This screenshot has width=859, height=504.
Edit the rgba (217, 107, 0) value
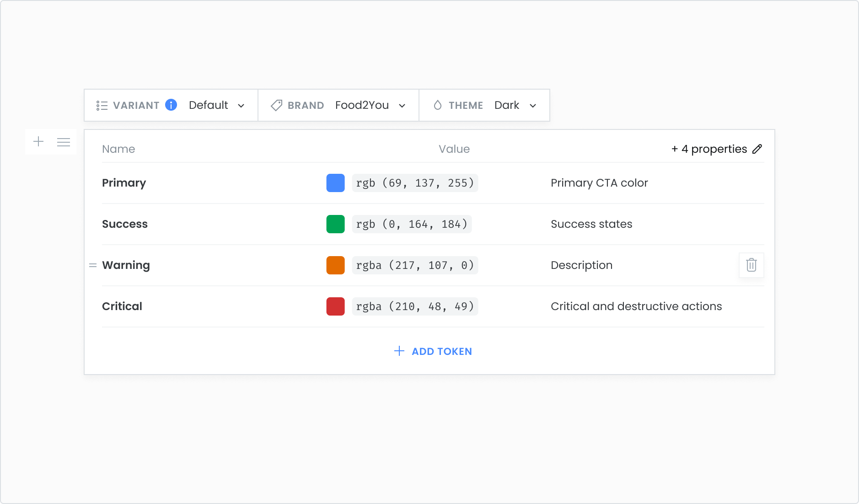[415, 265]
